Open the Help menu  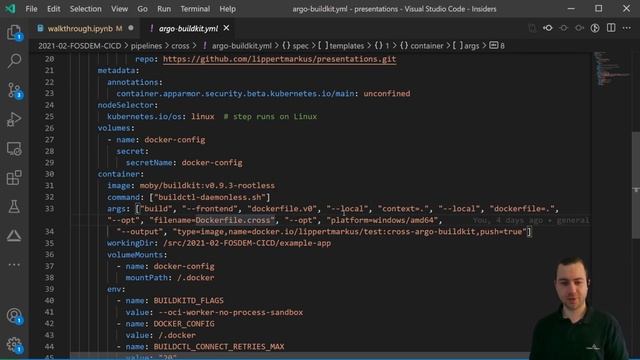click(x=227, y=9)
